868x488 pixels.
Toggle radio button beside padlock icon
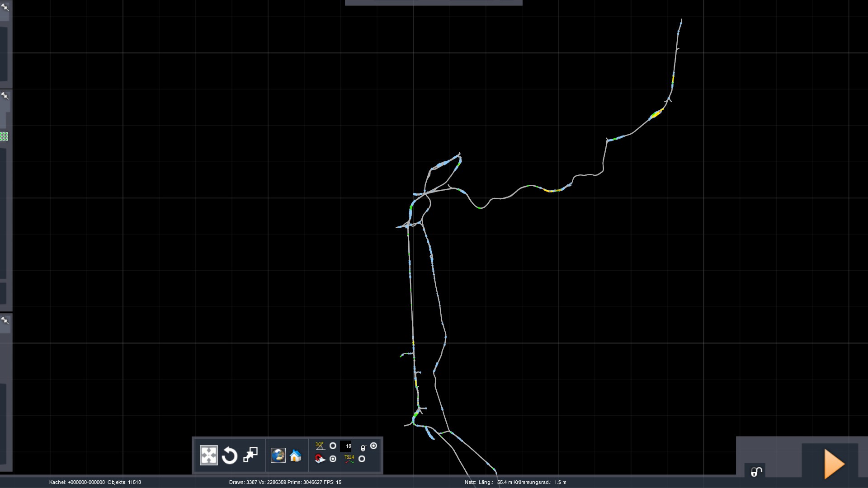373,446
